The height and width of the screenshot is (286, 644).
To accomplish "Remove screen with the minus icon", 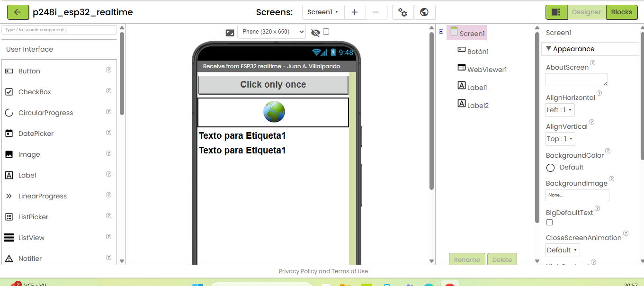I will click(x=376, y=12).
